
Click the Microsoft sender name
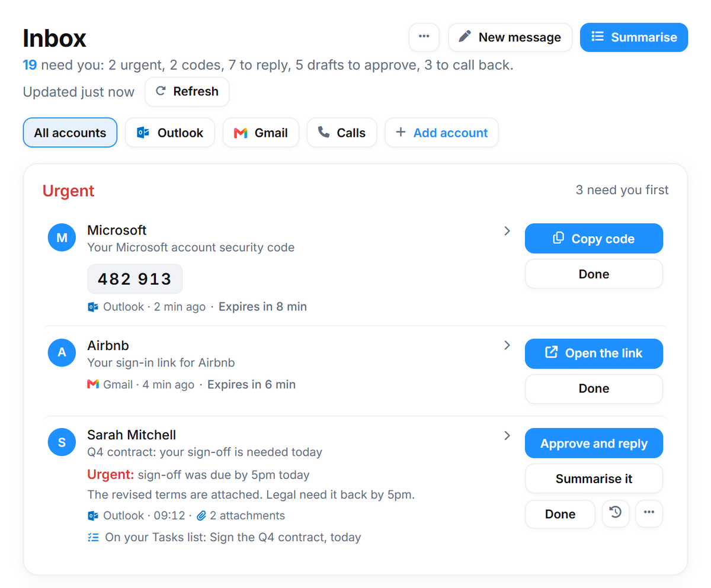pyautogui.click(x=117, y=230)
